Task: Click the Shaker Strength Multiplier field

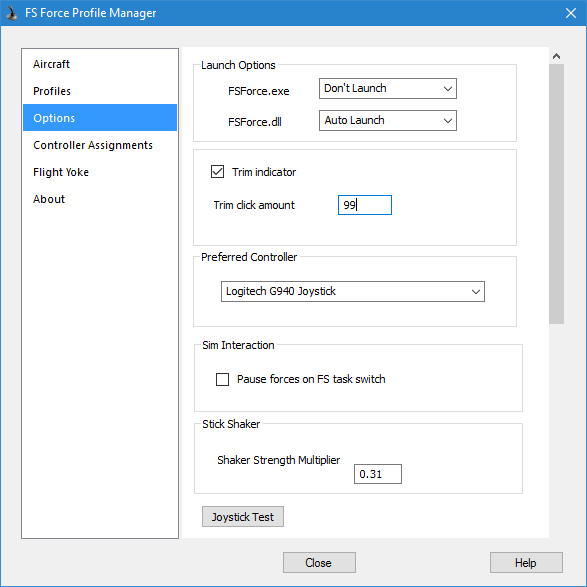Action: pos(378,474)
